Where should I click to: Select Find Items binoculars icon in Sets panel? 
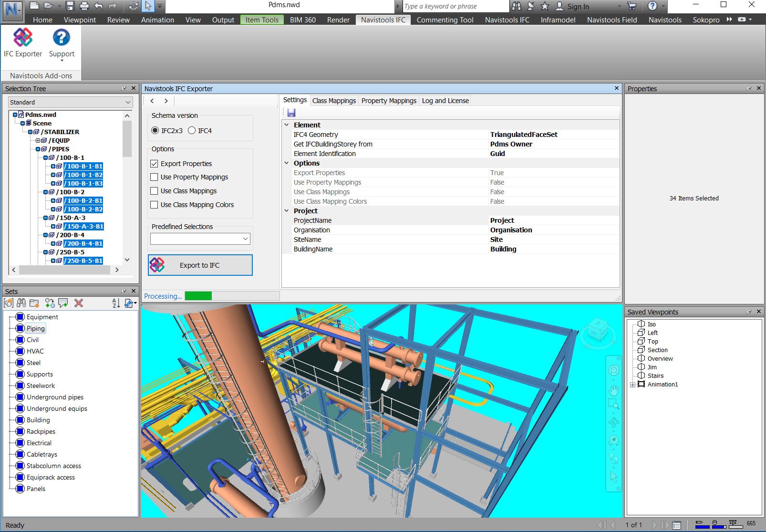(21, 303)
